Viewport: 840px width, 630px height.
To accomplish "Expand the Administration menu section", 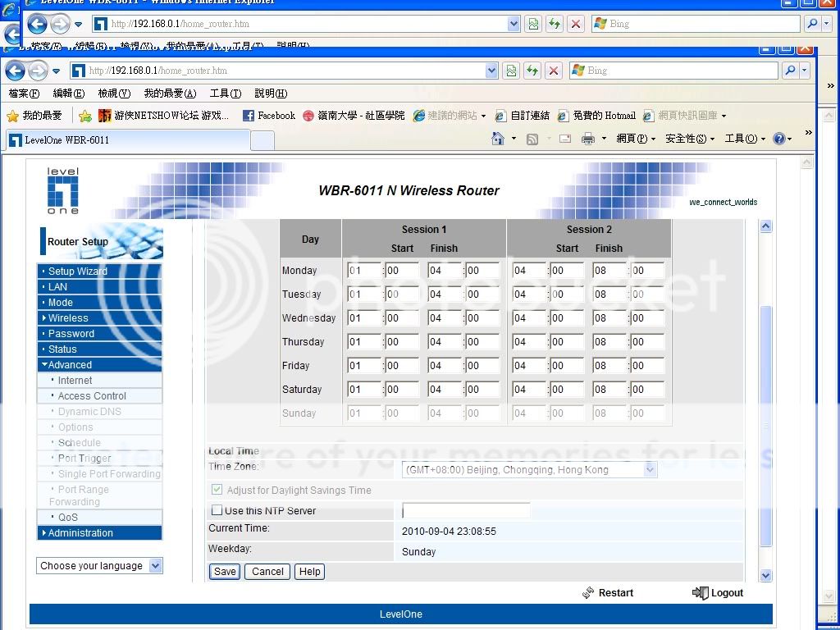I will (80, 533).
